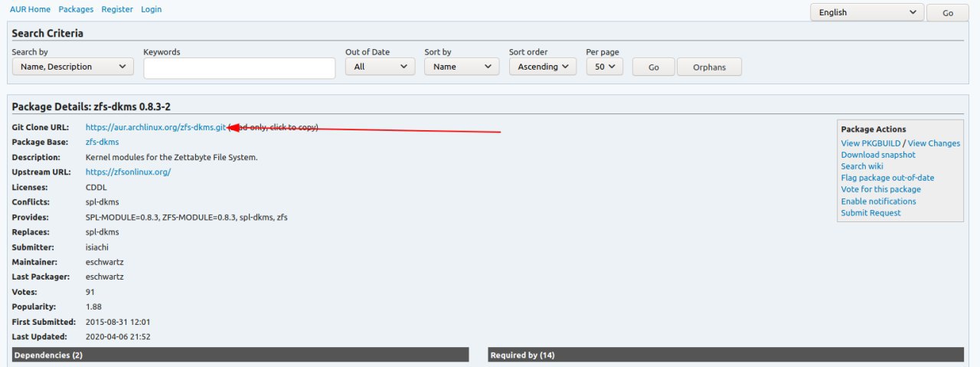The image size is (980, 367).
Task: Click the Dependencies (2) header
Action: (x=240, y=355)
